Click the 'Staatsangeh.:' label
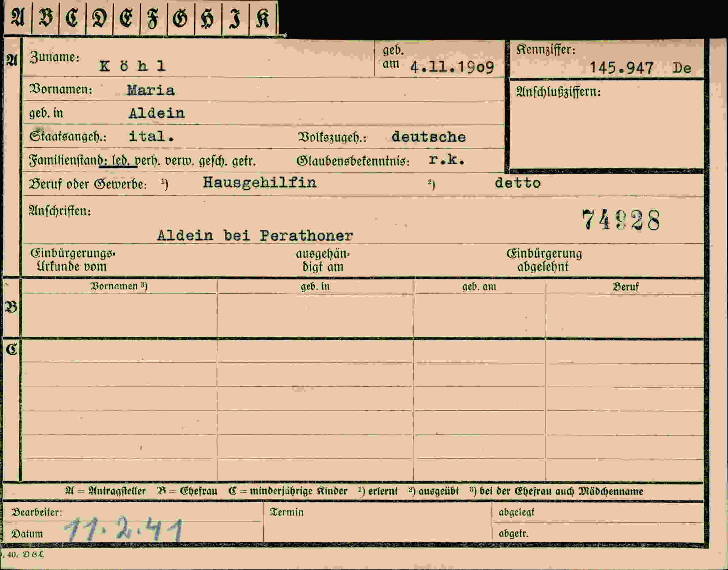The width and height of the screenshot is (728, 570). click(68, 136)
